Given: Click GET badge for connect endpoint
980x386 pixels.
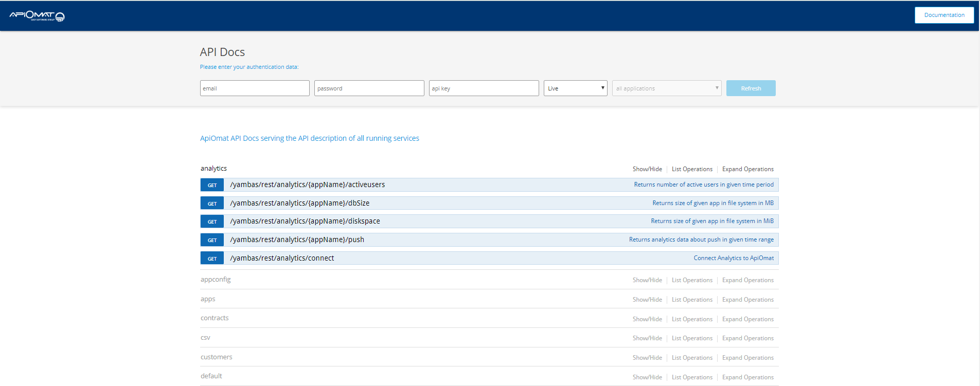Looking at the screenshot, I should (x=212, y=259).
